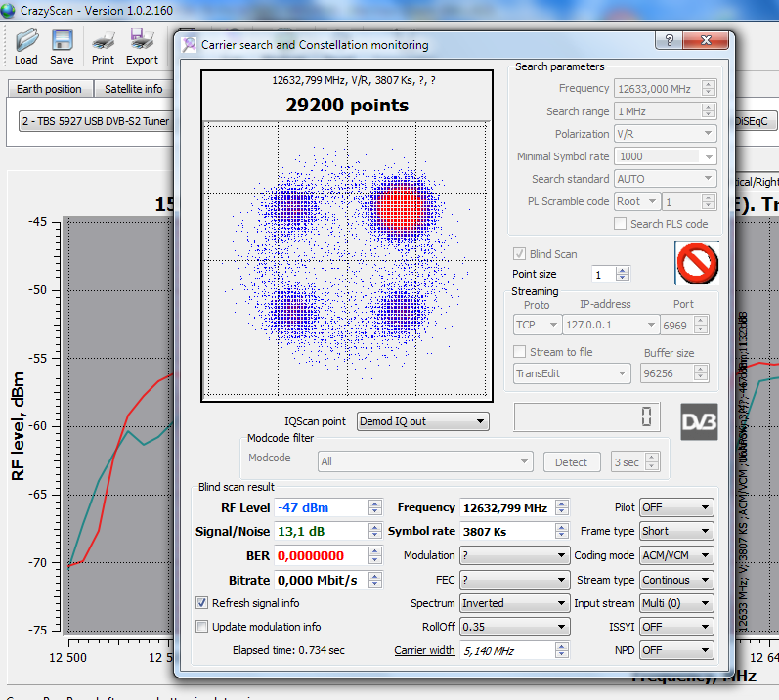Open the Proto TCP dropdown

(x=537, y=325)
